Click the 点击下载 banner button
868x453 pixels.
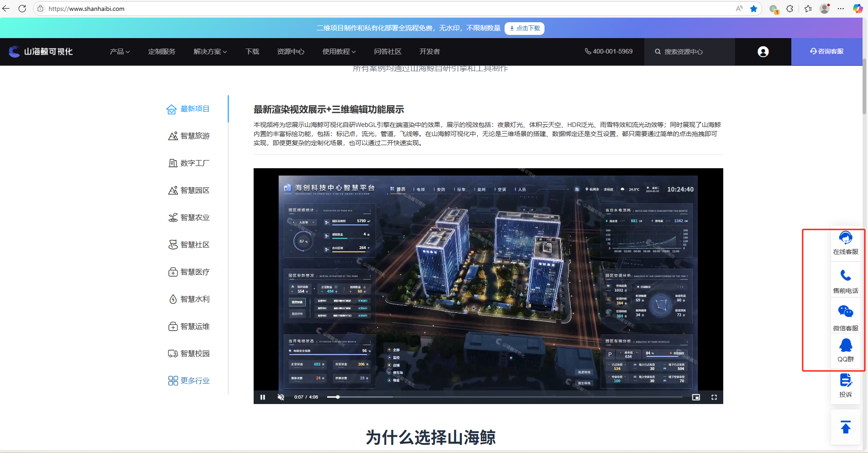click(x=525, y=28)
